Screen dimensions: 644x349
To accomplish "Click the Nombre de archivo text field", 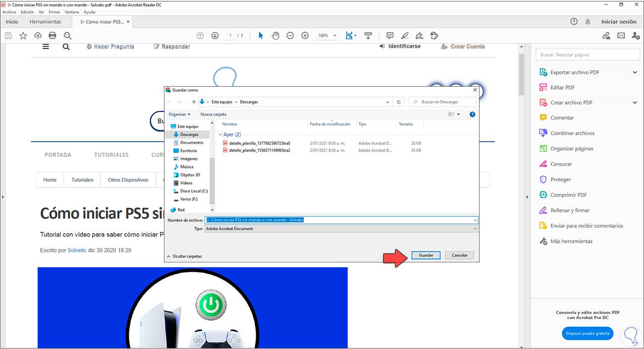I will tap(339, 220).
